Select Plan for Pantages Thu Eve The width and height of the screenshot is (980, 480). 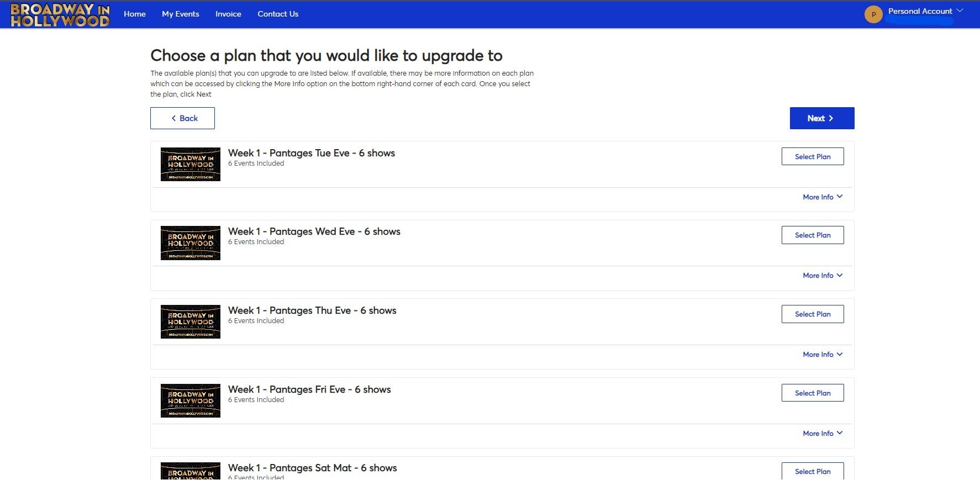(x=813, y=314)
